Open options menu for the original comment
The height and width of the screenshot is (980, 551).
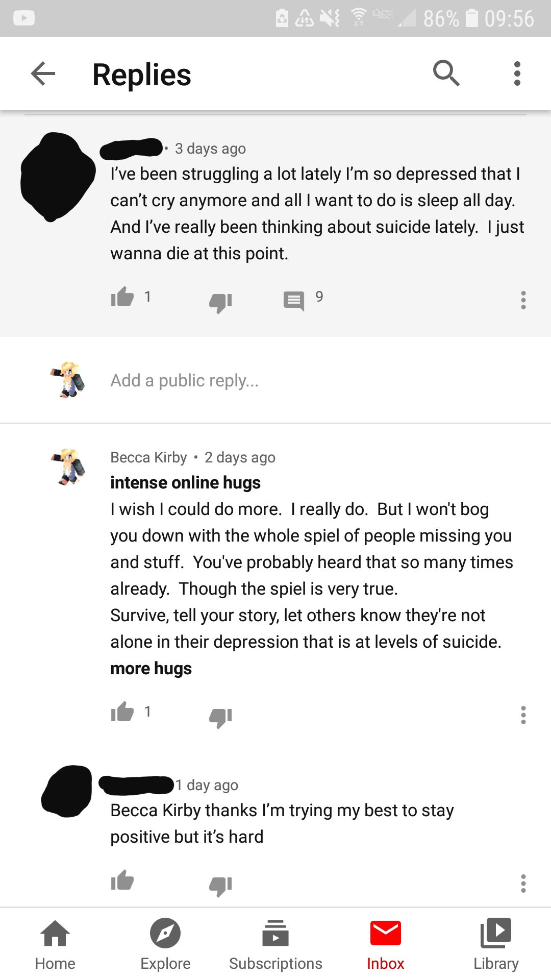[x=523, y=300]
